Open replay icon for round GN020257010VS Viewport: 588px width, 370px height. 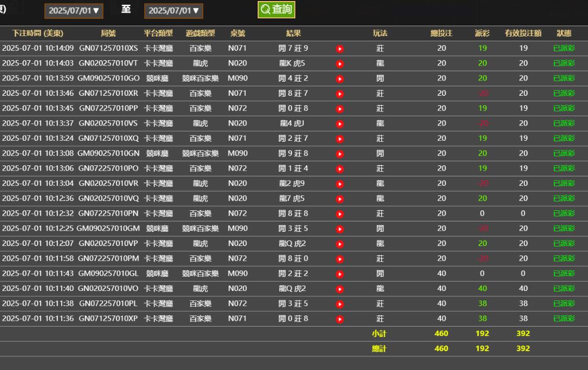[340, 124]
